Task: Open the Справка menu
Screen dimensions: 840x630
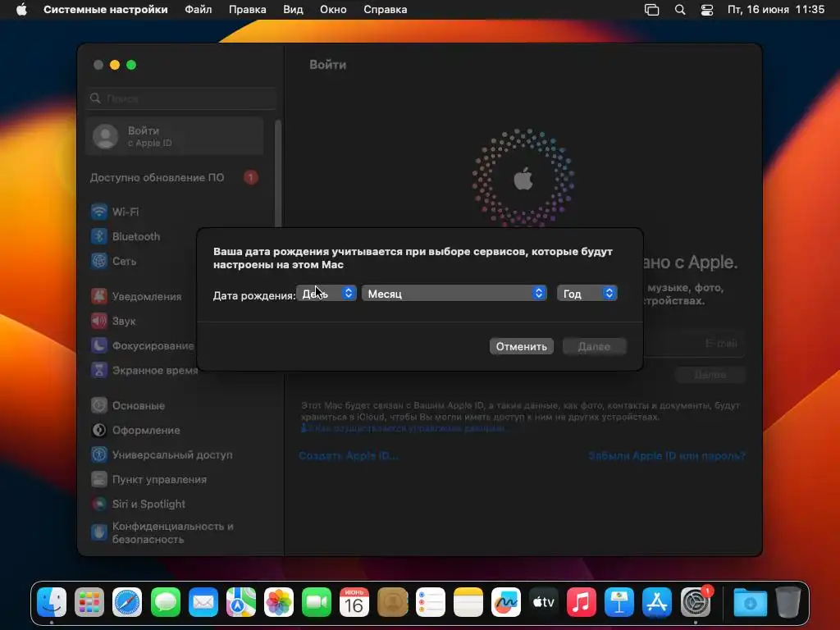Action: (386, 10)
